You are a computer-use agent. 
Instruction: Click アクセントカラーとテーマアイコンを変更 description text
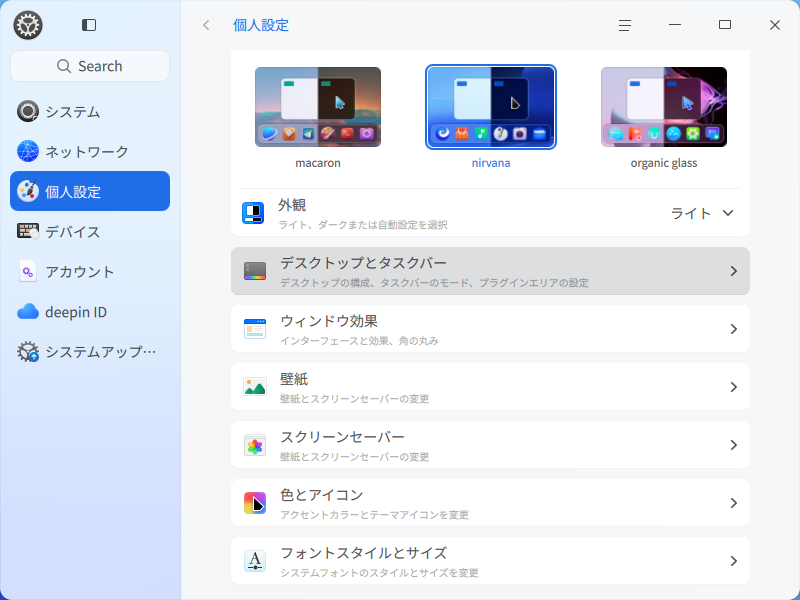pos(374,515)
